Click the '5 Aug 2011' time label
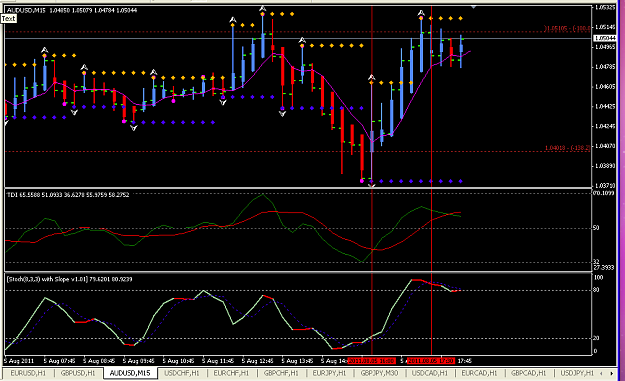Viewport: 625px width, 381px height. point(19,361)
